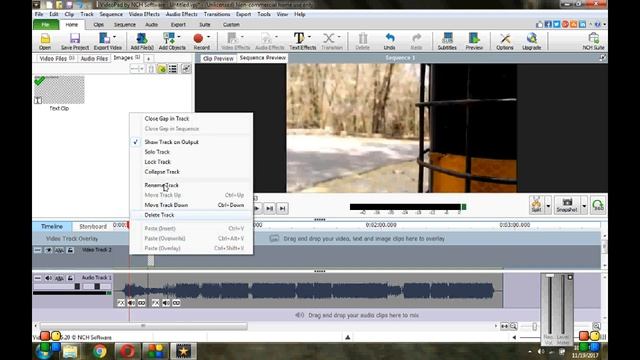Lock Audio Track 1 padlock toggle

pyautogui.click(x=70, y=278)
